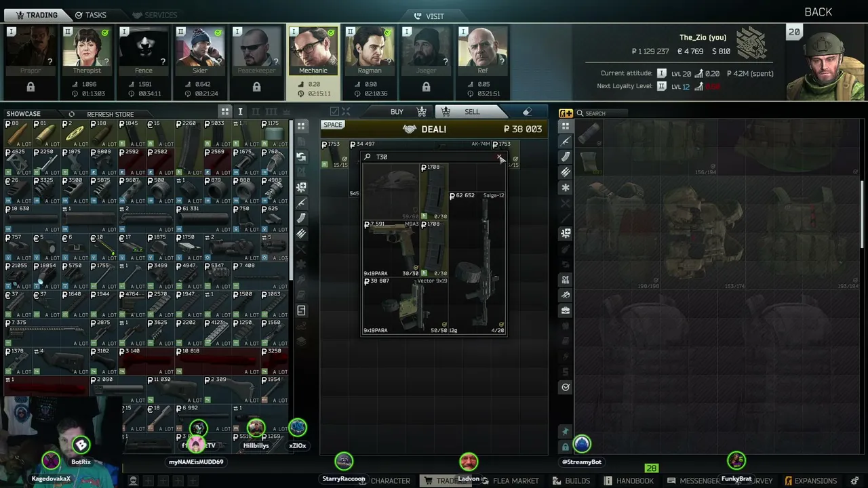Open the Builds menu tab

[x=571, y=481]
